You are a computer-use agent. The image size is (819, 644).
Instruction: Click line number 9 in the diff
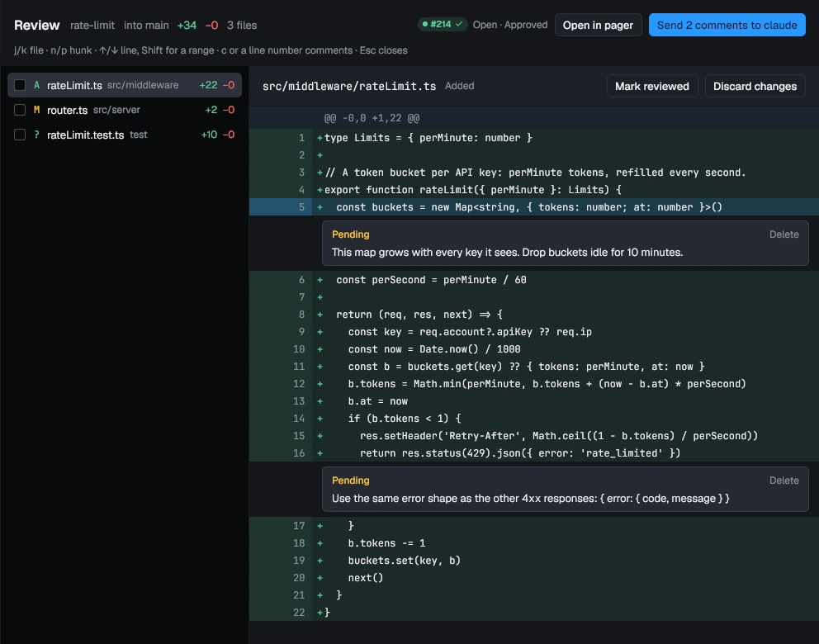(301, 332)
